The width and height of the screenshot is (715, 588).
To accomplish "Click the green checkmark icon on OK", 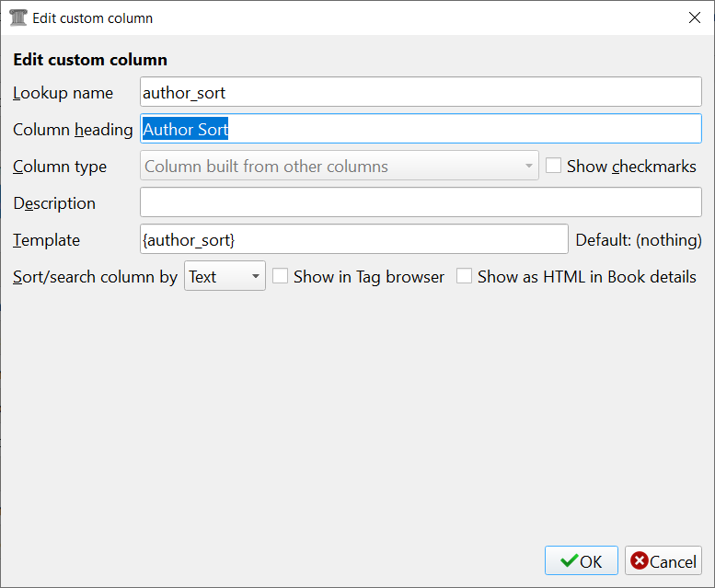I will tap(569, 561).
